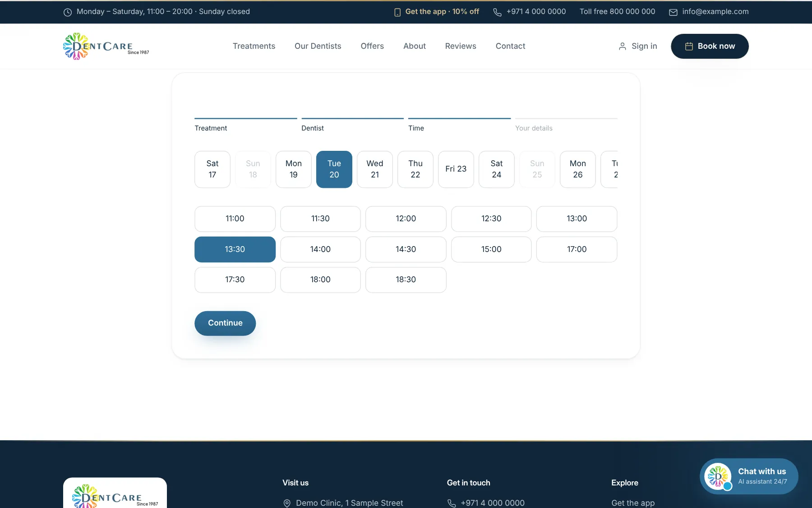Click the map pin icon by Demo Clinic
The width and height of the screenshot is (812, 508).
tap(287, 503)
